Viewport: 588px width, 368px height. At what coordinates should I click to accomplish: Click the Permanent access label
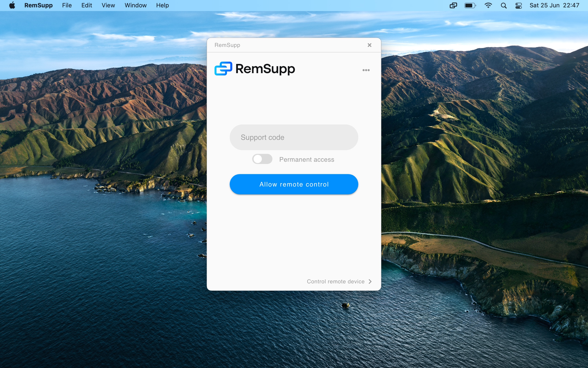pyautogui.click(x=307, y=159)
